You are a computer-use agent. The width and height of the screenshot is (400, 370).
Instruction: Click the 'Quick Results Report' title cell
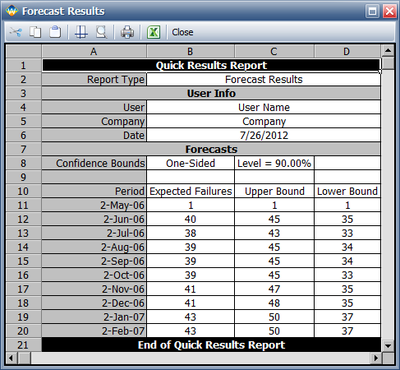click(211, 65)
